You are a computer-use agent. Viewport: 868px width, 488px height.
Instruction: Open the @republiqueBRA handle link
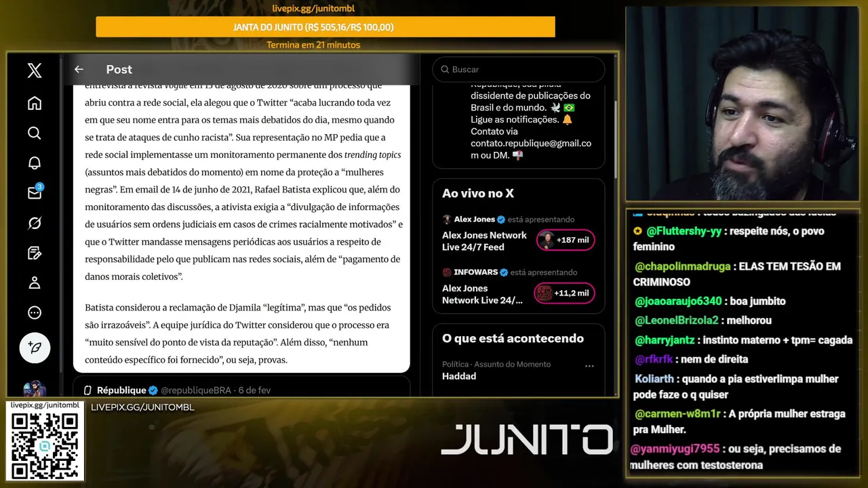[197, 390]
